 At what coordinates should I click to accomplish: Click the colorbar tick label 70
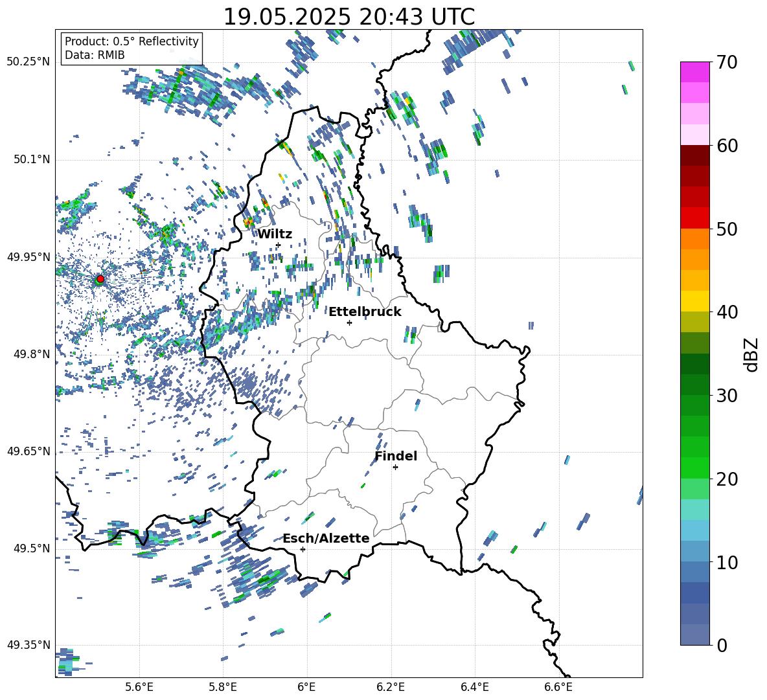[727, 63]
